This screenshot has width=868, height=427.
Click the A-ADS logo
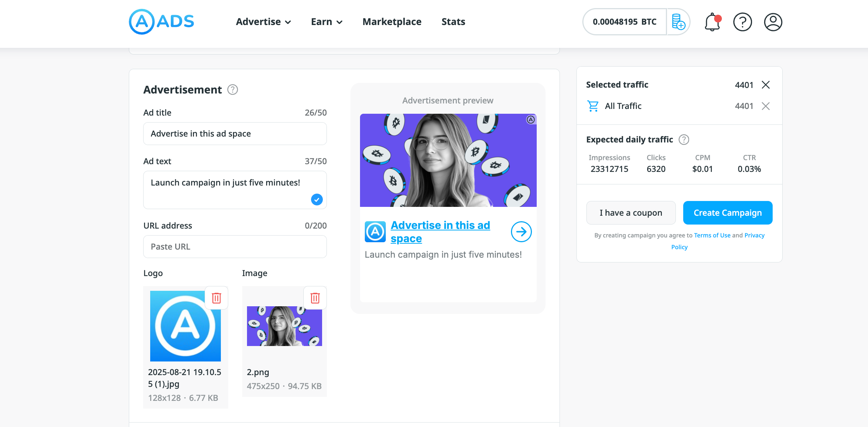pyautogui.click(x=161, y=22)
